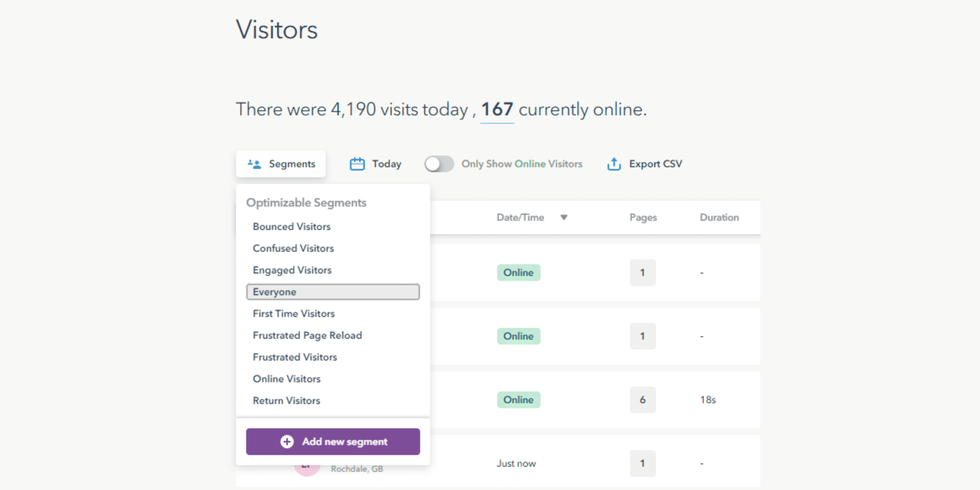
Task: Click Add new segment button
Action: 333,441
